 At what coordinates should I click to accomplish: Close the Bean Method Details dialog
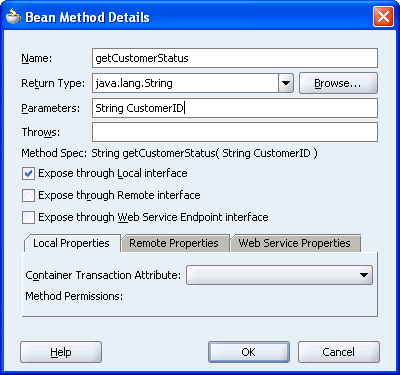coord(383,16)
